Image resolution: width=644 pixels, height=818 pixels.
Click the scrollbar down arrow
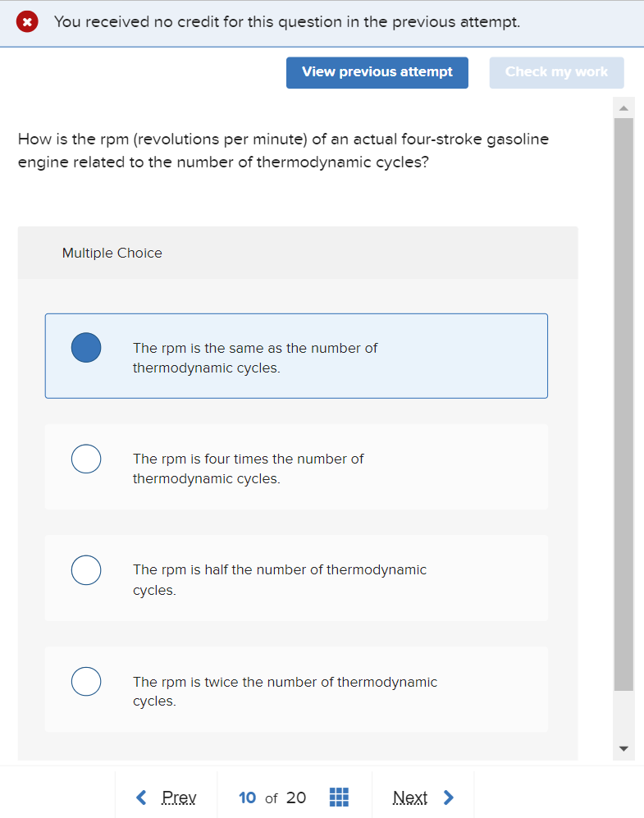(x=623, y=747)
